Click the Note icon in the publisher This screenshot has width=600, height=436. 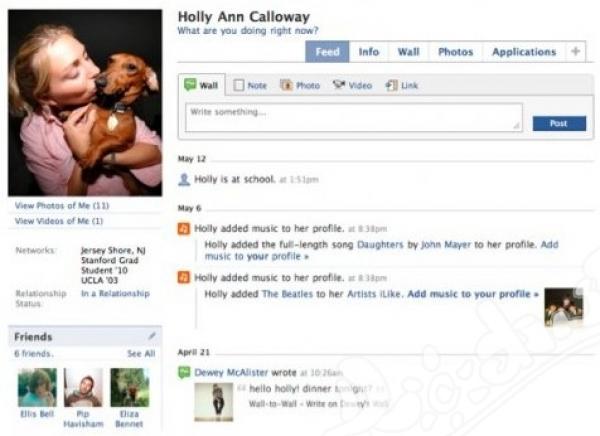239,85
